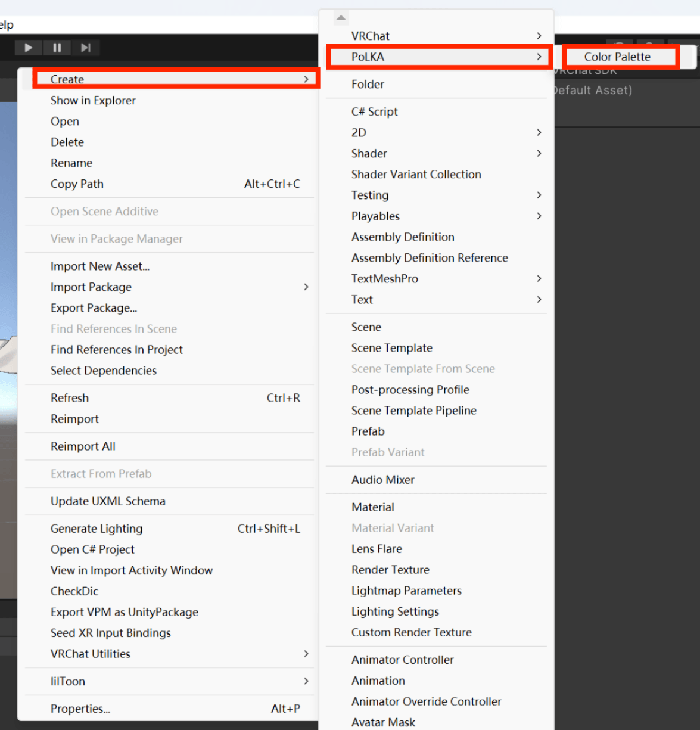This screenshot has height=730, width=700.
Task: Create a new Material asset
Action: (x=372, y=507)
